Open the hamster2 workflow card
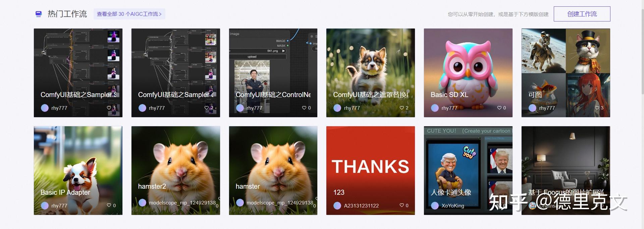Screen dimensions: 644x229 tap(176, 171)
